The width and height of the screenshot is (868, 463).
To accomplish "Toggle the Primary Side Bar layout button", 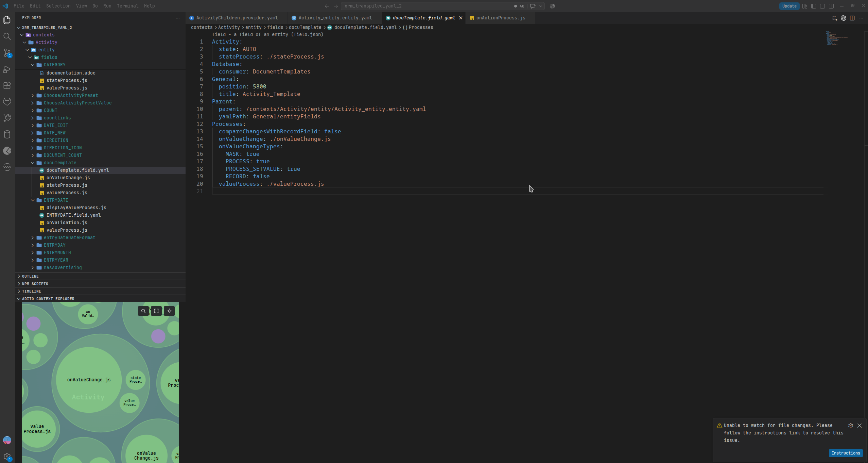I will tap(814, 6).
